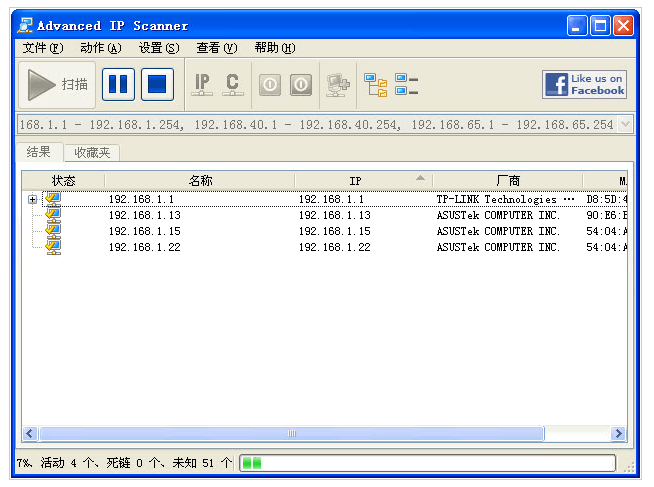Click the status icon for 192.168.1.22
Screen dimensions: 654x487
pos(53,247)
